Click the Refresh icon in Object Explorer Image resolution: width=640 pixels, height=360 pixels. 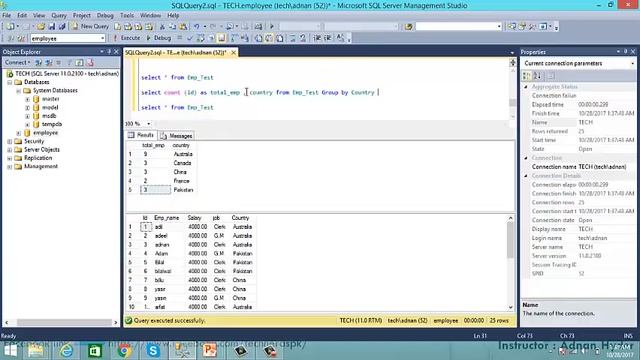pos(80,62)
